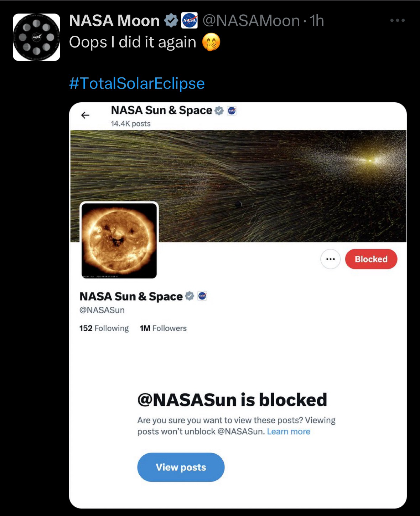Click the NASA affiliation badge beside NASA Moon

(x=190, y=21)
